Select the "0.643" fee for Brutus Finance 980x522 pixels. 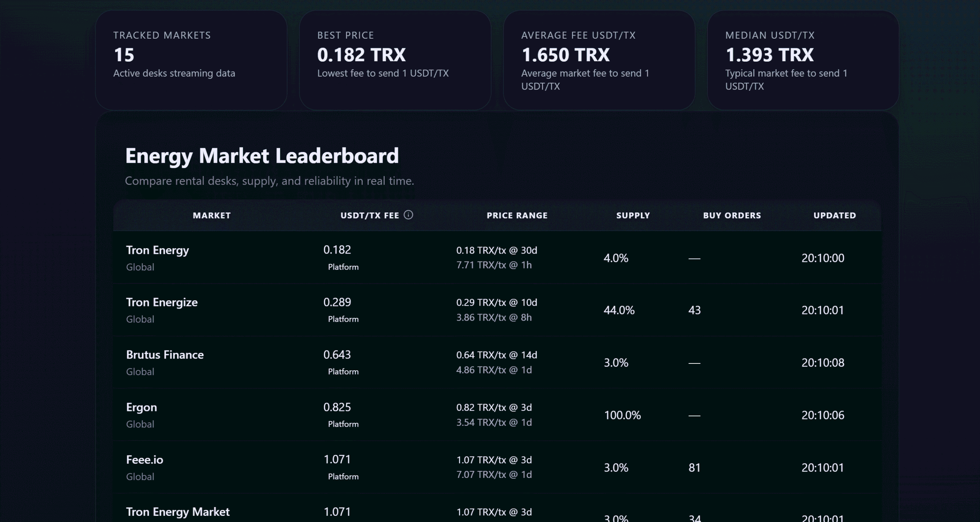pyautogui.click(x=337, y=355)
